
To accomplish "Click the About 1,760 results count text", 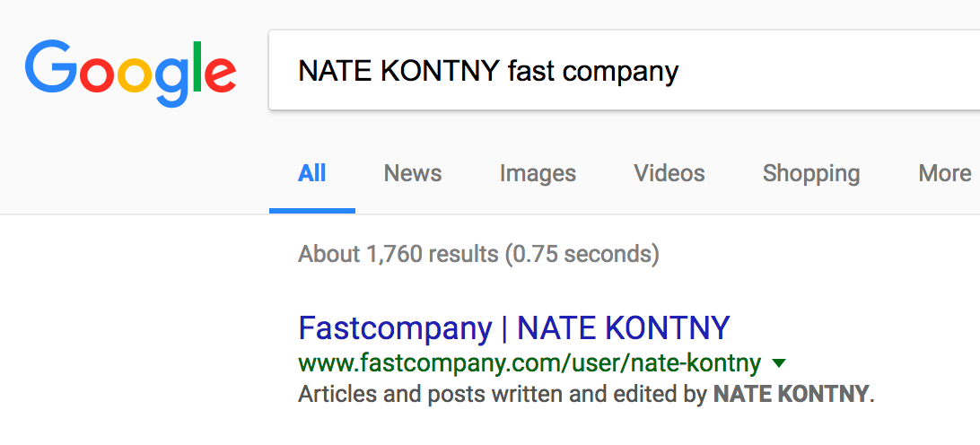I will [478, 255].
